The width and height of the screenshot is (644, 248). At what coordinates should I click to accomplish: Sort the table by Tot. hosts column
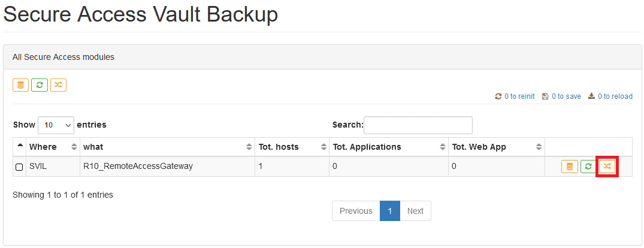292,147
